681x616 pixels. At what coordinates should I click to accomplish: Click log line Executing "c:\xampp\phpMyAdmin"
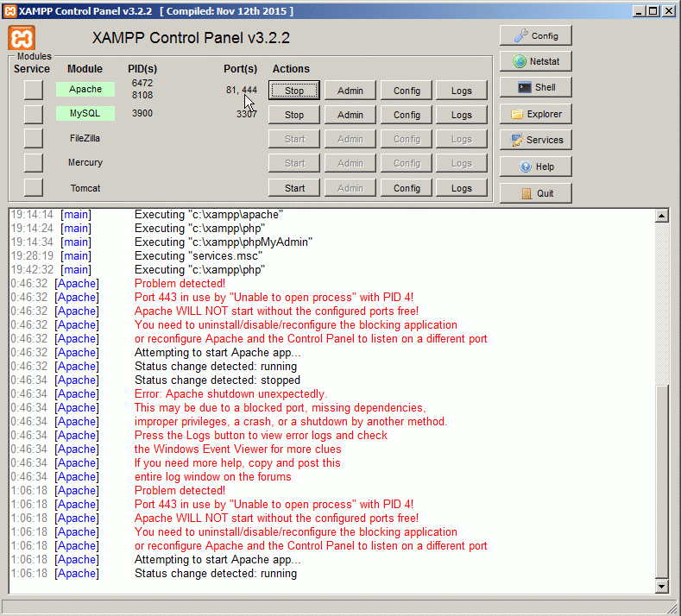(224, 242)
